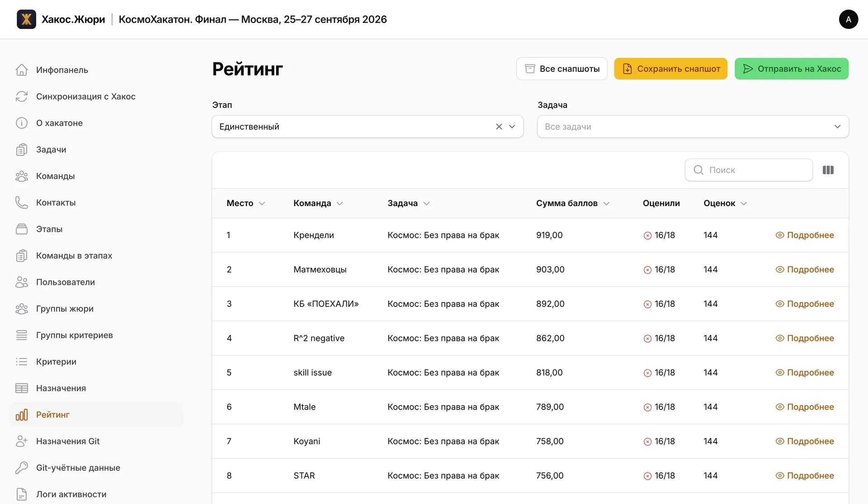
Task: Click the Контакты phone icon
Action: pos(22,203)
